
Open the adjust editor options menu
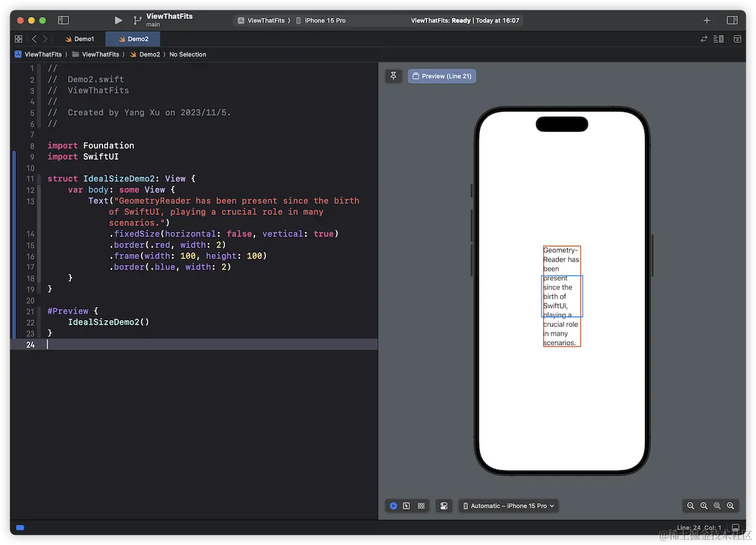point(719,39)
